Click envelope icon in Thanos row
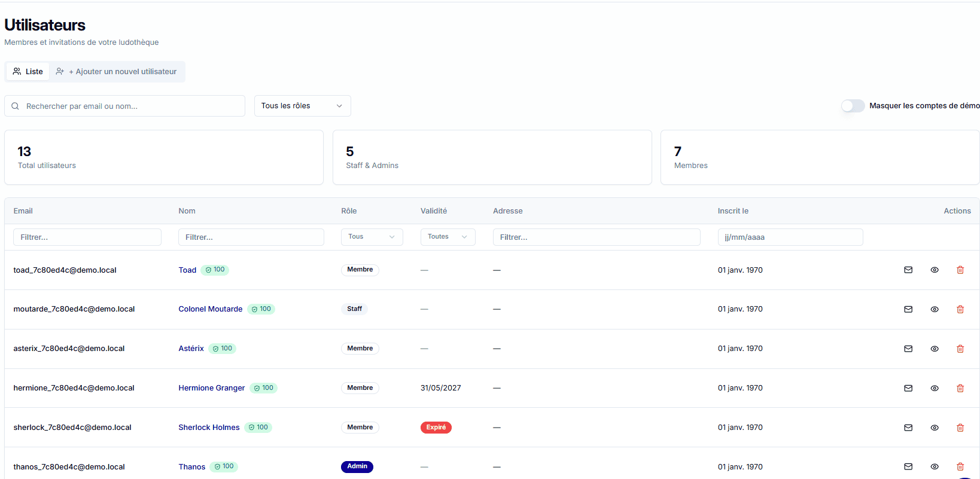 [908, 466]
